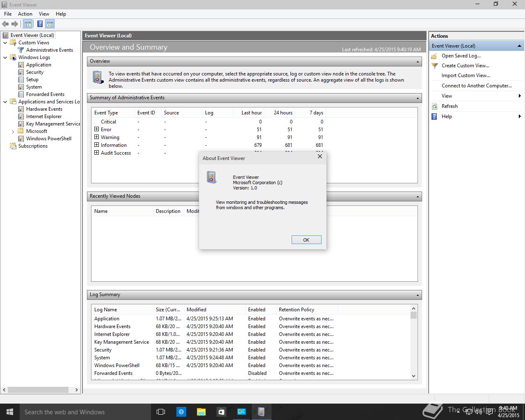Click the green Refresh action icon
The height and width of the screenshot is (420, 525).
[x=435, y=106]
